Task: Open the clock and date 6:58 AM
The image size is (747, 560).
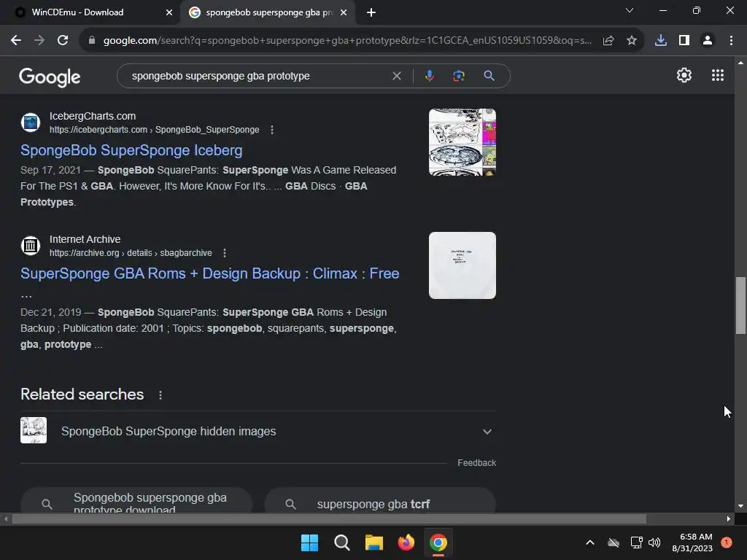Action: point(692,542)
